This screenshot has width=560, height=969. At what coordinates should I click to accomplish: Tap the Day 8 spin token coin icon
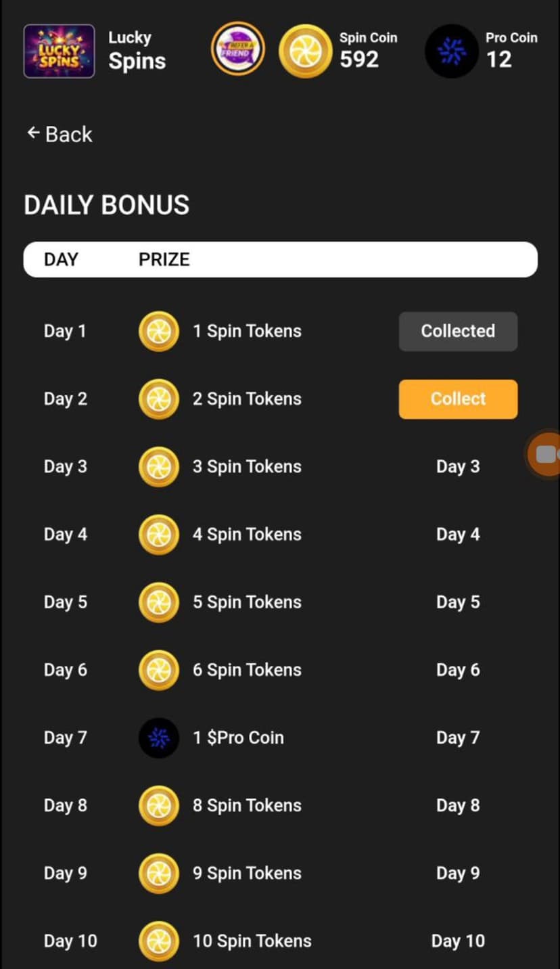(159, 805)
